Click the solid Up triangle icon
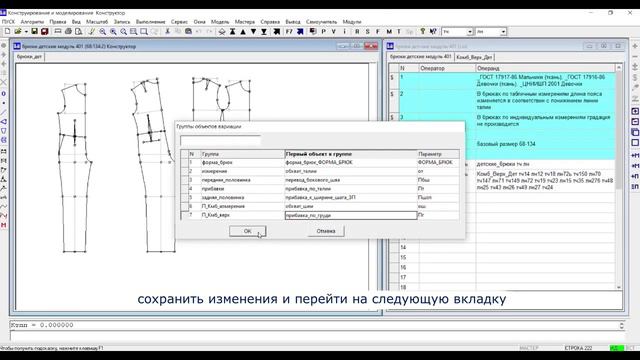This screenshot has width=640, height=360. [243, 31]
